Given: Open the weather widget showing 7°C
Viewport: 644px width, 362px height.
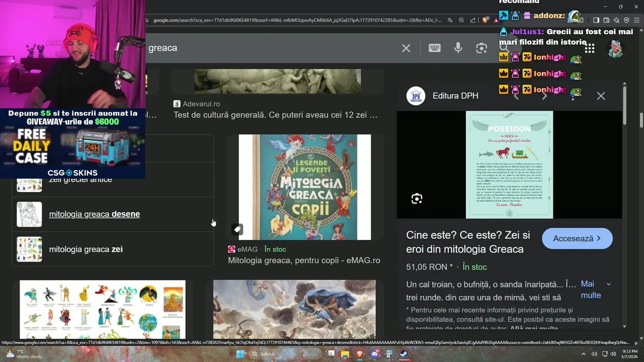Looking at the screenshot, I should pyautogui.click(x=24, y=354).
